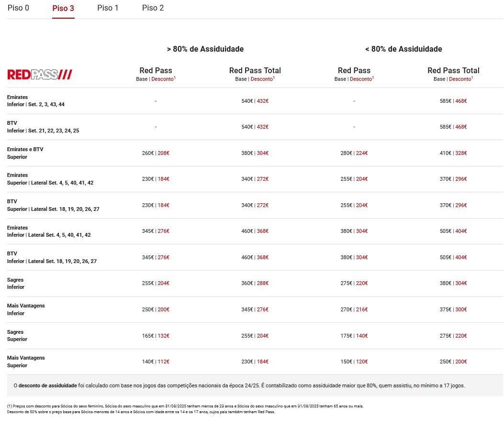Click the 'Mais Vantagens Superior' row label
This screenshot has width=504, height=428.
pyautogui.click(x=26, y=362)
